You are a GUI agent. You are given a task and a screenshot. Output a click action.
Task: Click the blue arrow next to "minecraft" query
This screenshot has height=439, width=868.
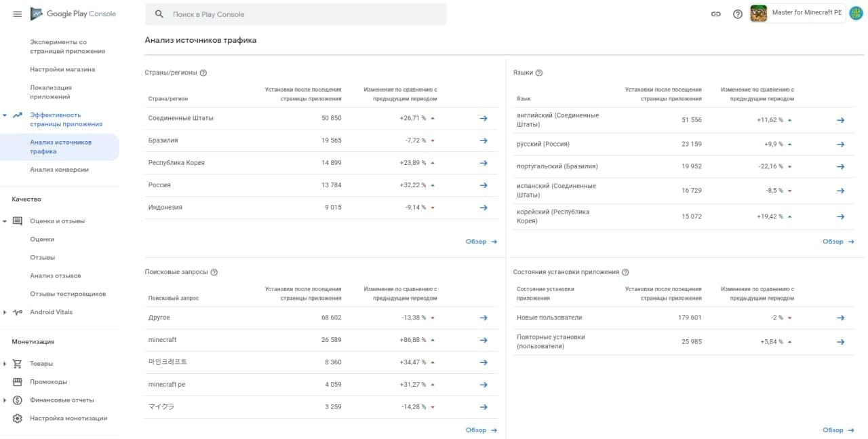[484, 340]
